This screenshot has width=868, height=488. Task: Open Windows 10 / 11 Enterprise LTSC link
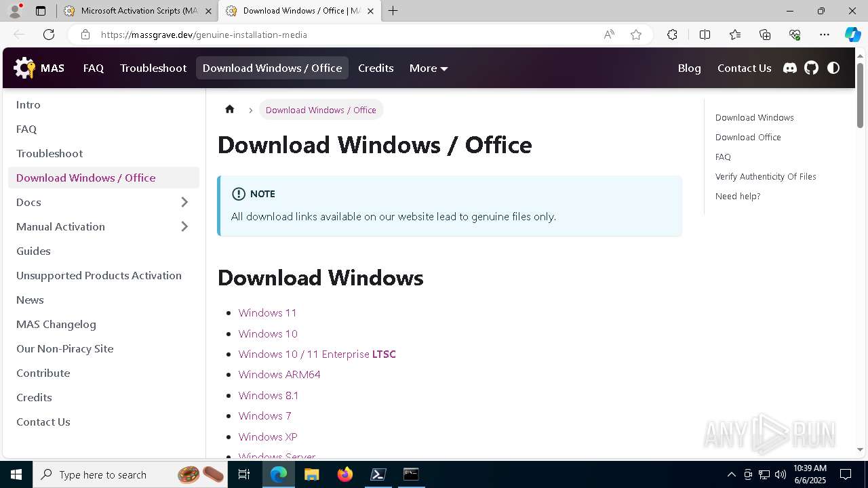[x=317, y=354]
